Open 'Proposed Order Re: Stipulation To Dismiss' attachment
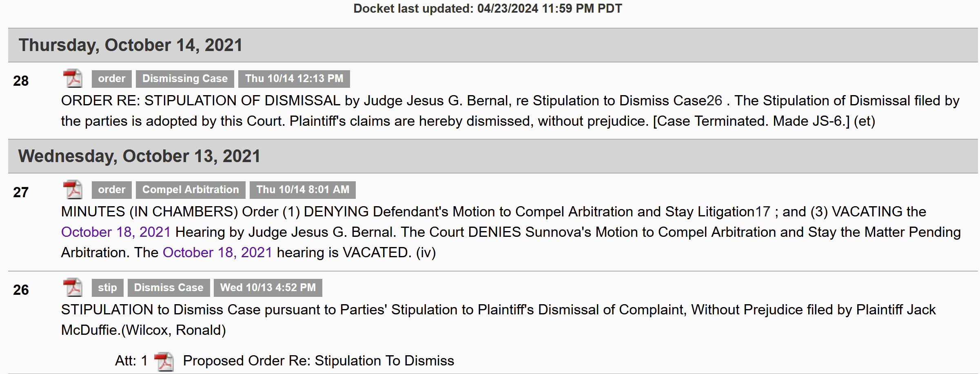This screenshot has height=374, width=980. (318, 361)
